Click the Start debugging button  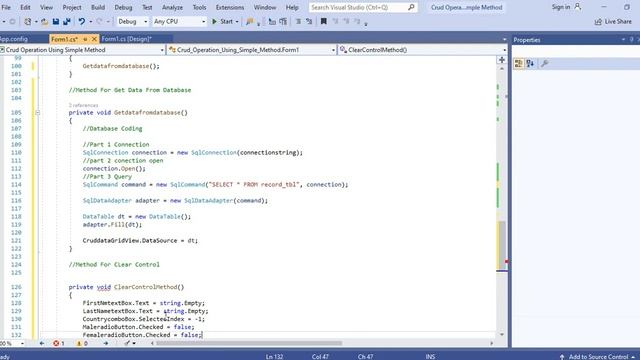[222, 22]
